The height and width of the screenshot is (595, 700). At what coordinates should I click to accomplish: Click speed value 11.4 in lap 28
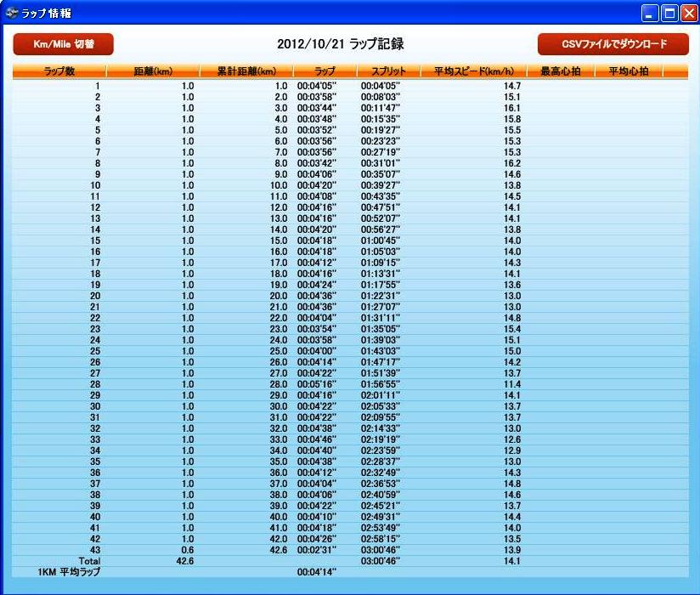(512, 384)
